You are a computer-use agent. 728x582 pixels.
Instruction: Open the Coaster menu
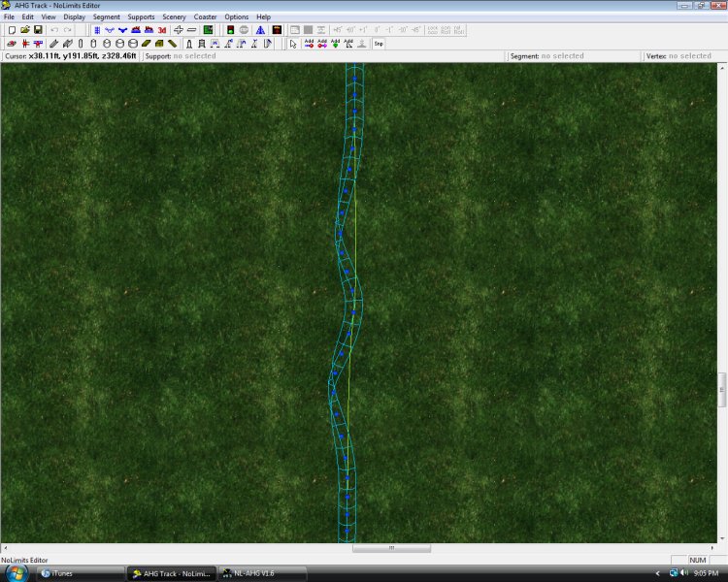pos(205,16)
